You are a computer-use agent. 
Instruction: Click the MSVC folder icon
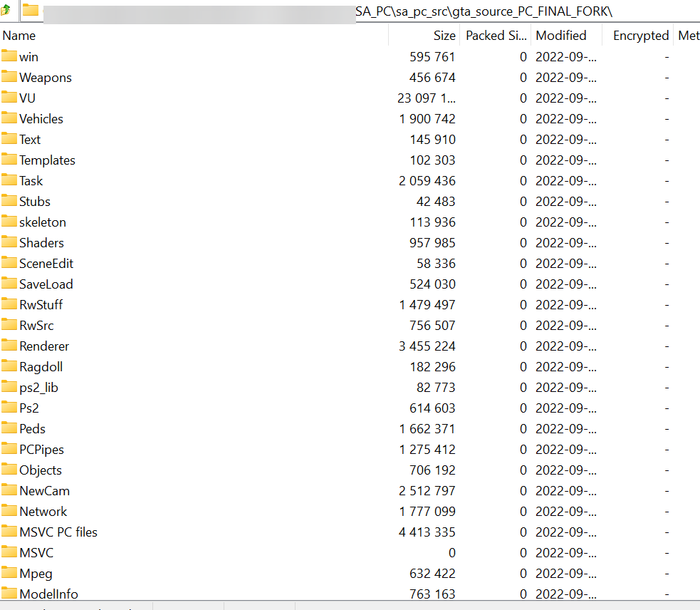point(9,552)
